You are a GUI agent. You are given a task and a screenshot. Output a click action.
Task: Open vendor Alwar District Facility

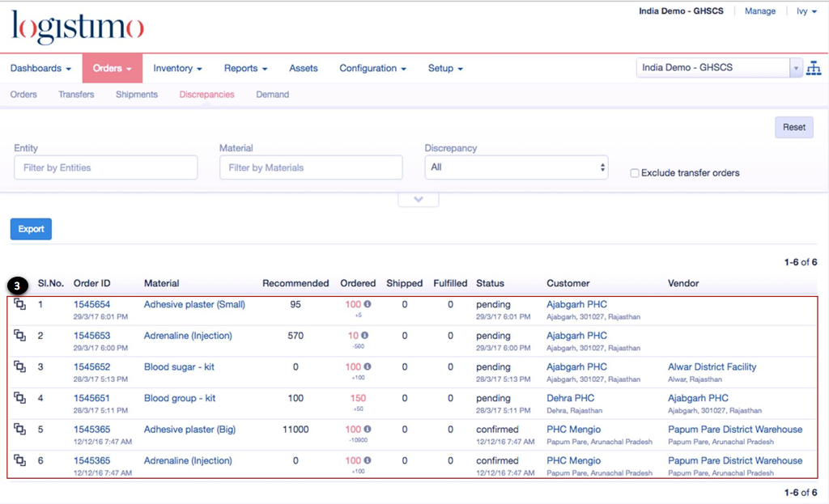tap(712, 366)
